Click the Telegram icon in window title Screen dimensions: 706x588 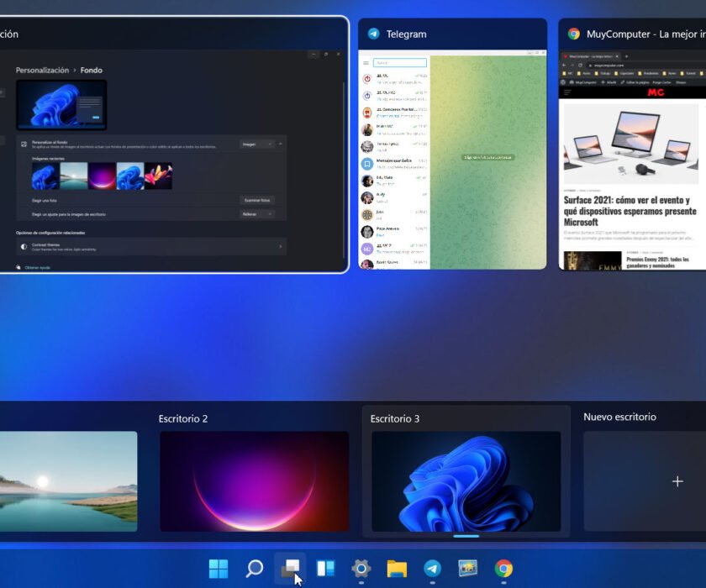[x=374, y=34]
